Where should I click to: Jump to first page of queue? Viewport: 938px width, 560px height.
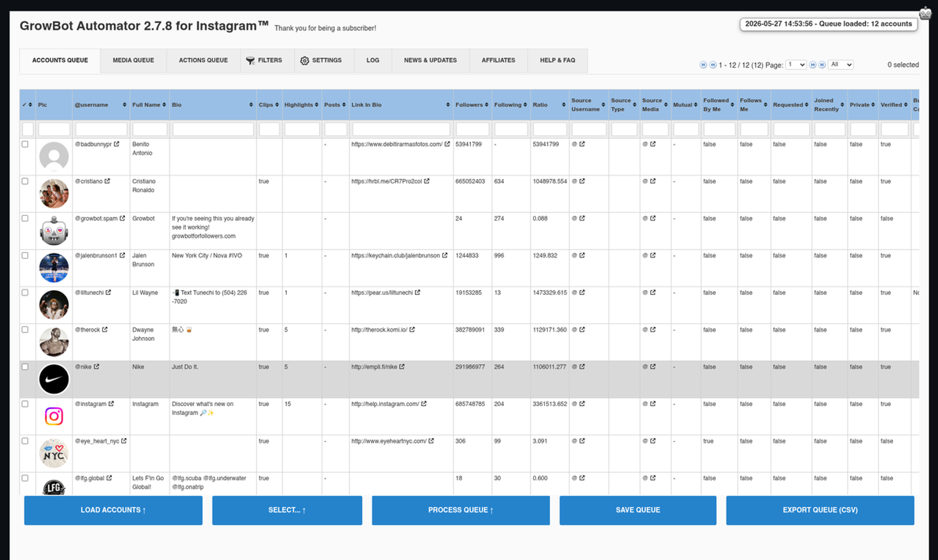(703, 65)
